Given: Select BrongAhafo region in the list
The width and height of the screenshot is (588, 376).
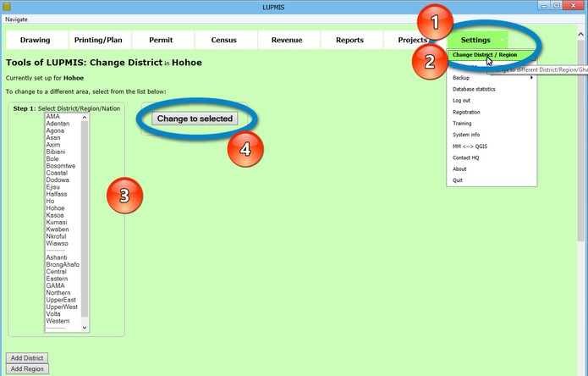Looking at the screenshot, I should (63, 264).
